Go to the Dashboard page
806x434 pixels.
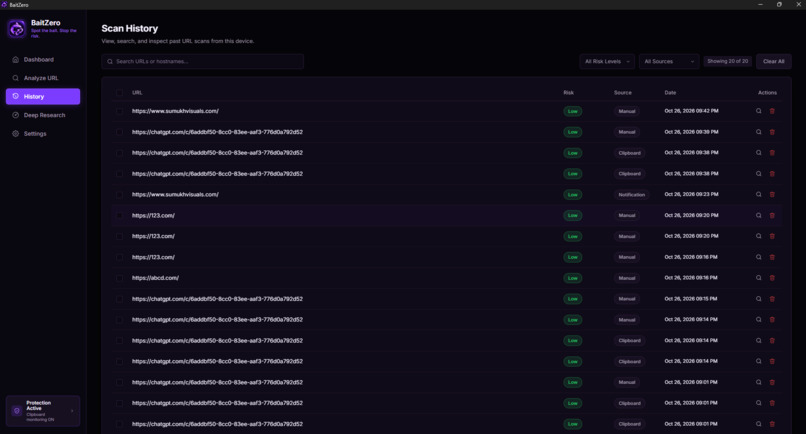click(x=43, y=60)
